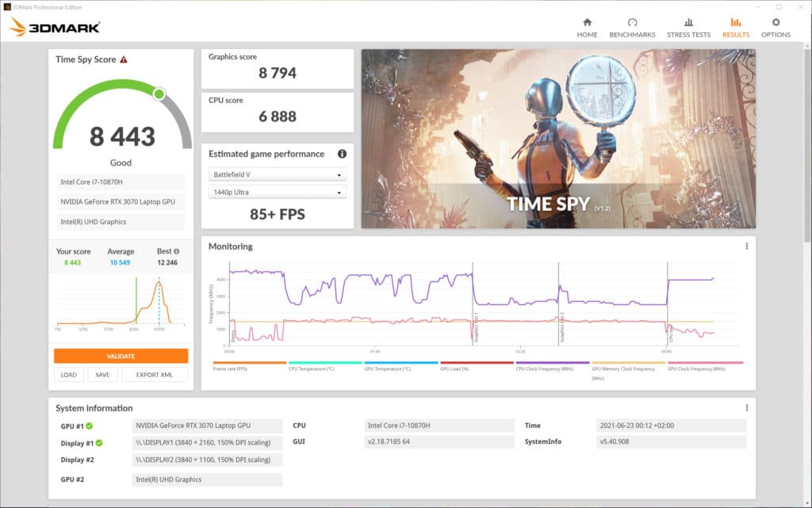Click the 85+ FPS estimate
Screen dimensions: 812x508
click(277, 214)
